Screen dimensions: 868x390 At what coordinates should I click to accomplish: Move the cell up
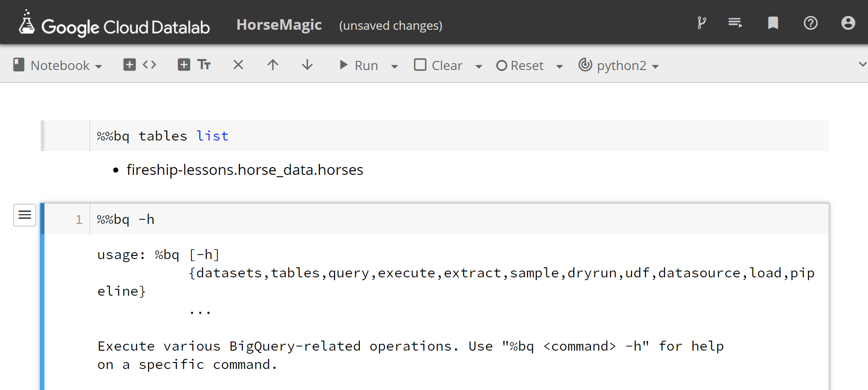point(273,65)
